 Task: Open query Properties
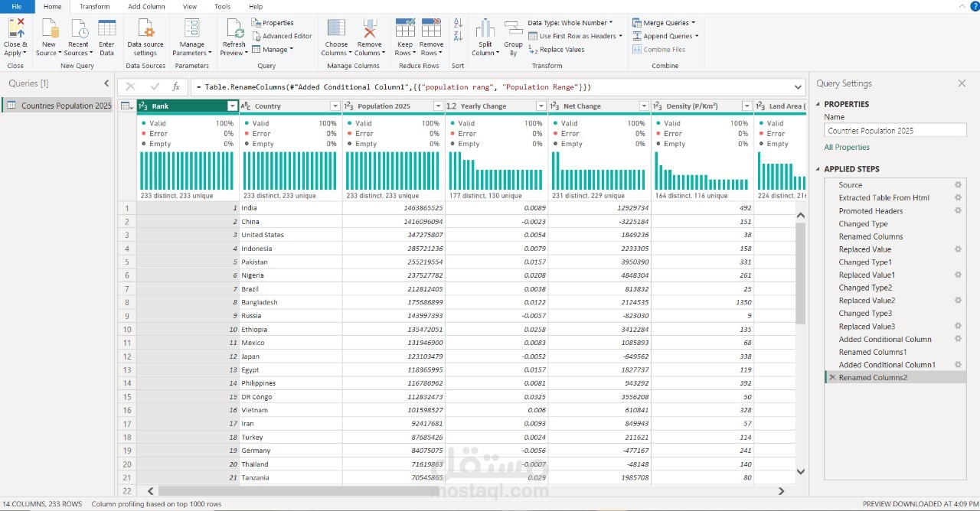click(273, 23)
